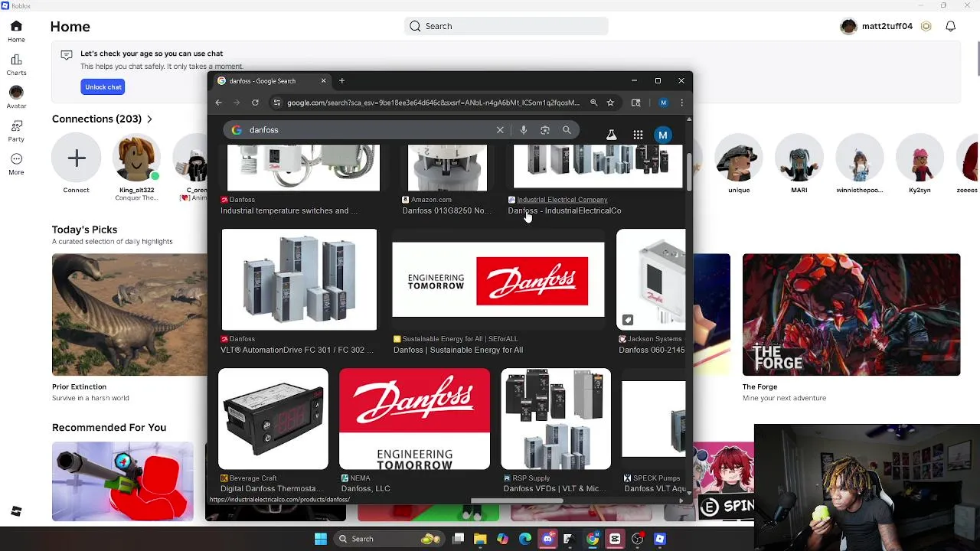The width and height of the screenshot is (980, 551).
Task: Open The Forge game card
Action: tap(851, 315)
